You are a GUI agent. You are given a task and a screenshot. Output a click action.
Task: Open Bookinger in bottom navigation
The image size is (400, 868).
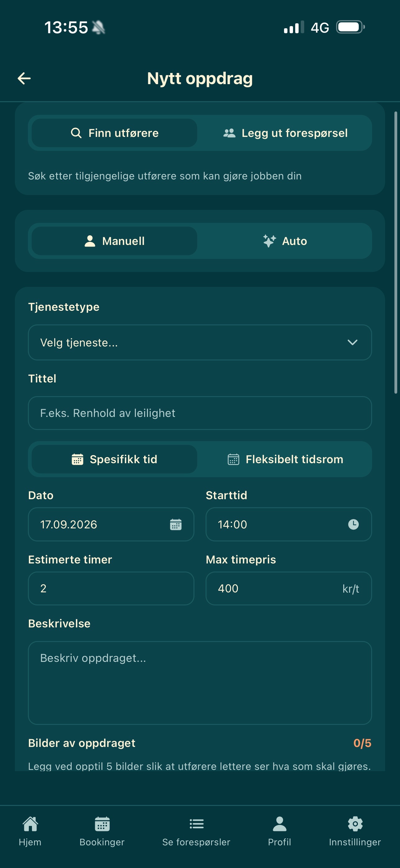point(102,831)
